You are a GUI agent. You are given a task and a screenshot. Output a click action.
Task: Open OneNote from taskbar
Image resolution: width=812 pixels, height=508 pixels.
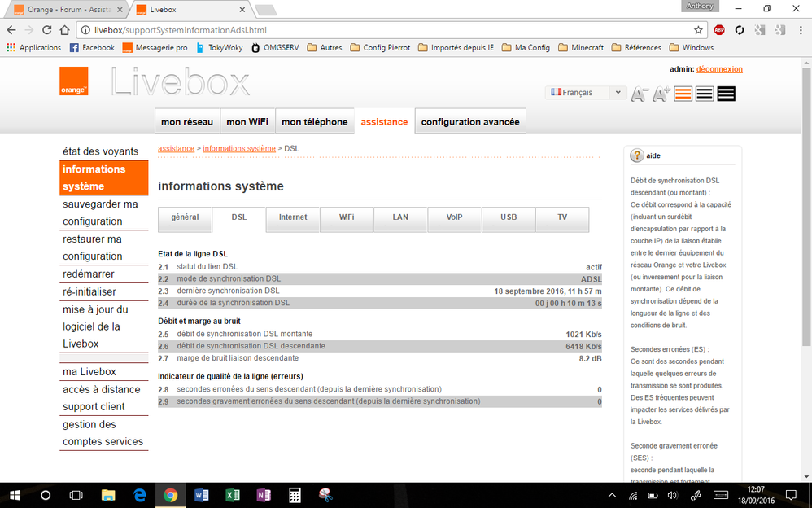coord(264,496)
